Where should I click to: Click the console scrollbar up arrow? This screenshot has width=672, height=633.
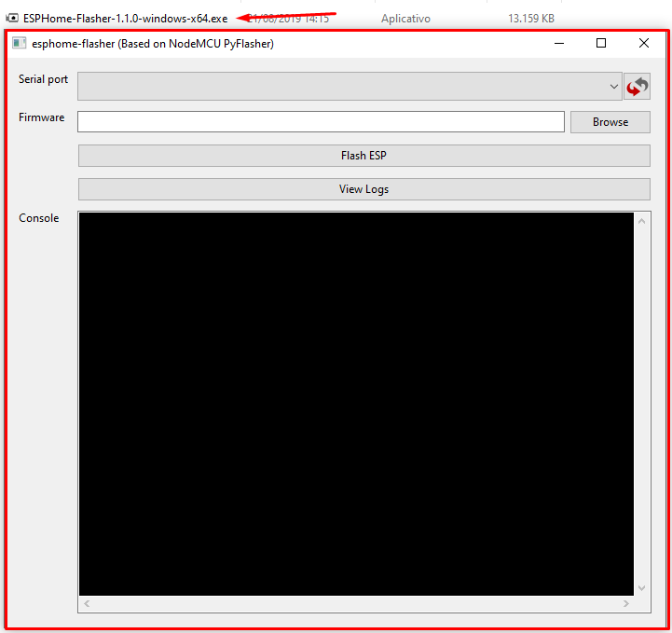[x=641, y=221]
